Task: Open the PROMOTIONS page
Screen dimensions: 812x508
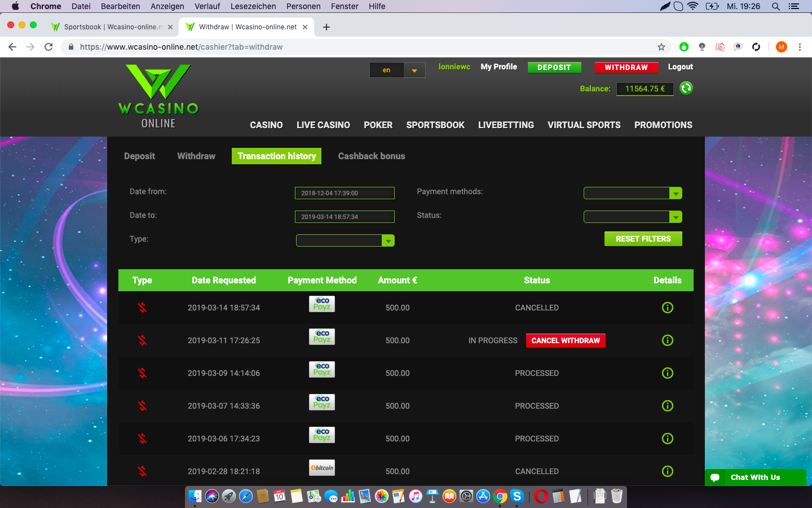Action: [663, 125]
